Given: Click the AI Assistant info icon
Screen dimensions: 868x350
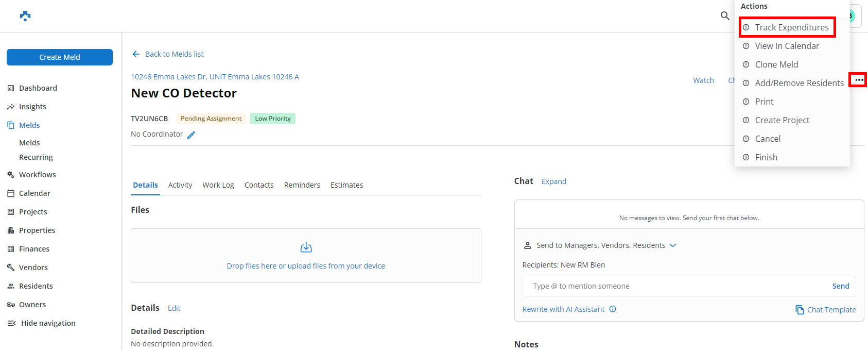Looking at the screenshot, I should point(613,309).
